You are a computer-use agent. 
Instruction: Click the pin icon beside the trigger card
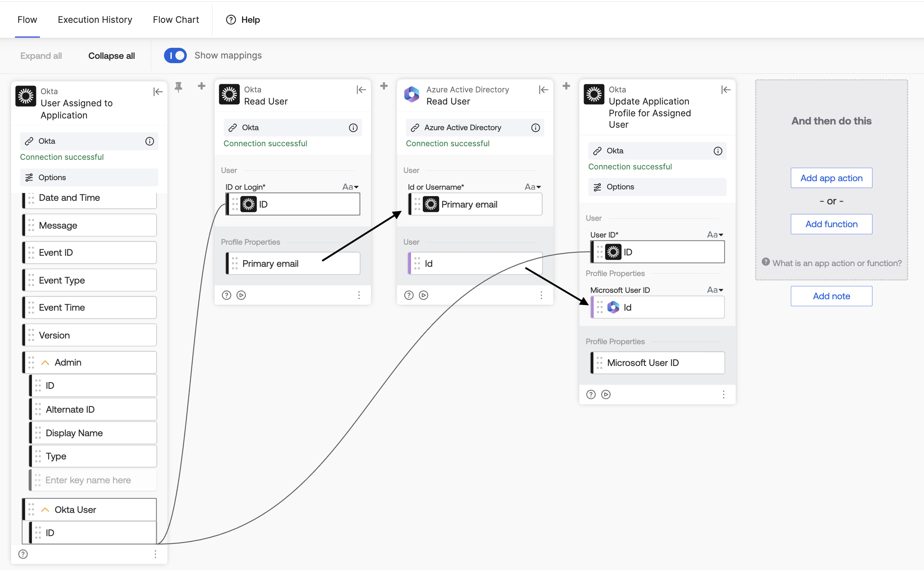tap(179, 87)
